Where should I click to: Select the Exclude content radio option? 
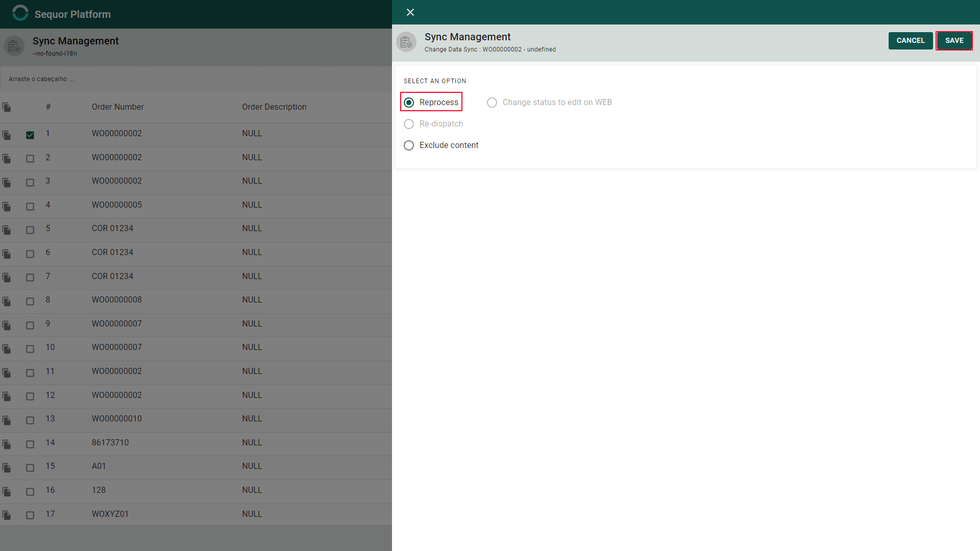[x=409, y=145]
